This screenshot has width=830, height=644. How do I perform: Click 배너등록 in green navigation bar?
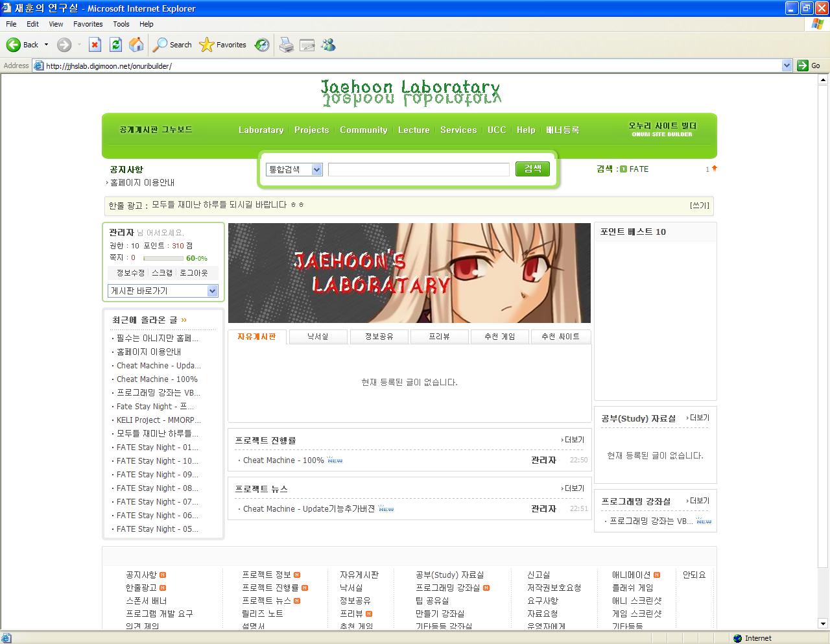click(x=563, y=130)
